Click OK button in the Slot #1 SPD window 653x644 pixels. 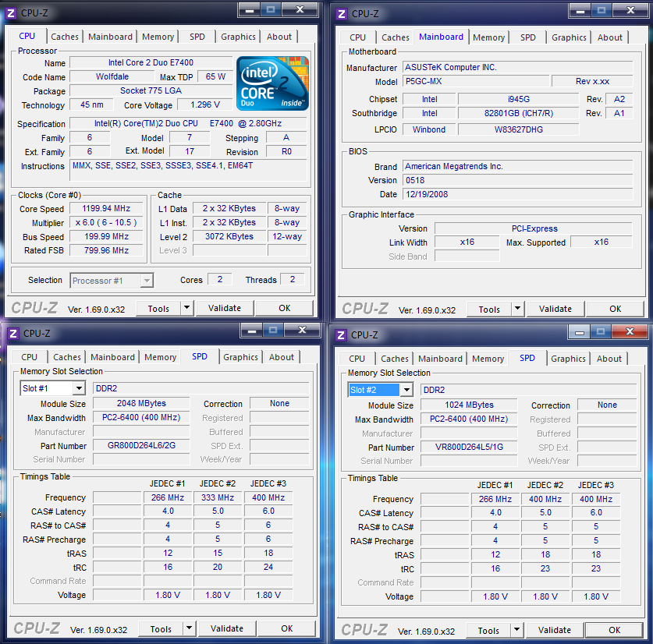287,628
